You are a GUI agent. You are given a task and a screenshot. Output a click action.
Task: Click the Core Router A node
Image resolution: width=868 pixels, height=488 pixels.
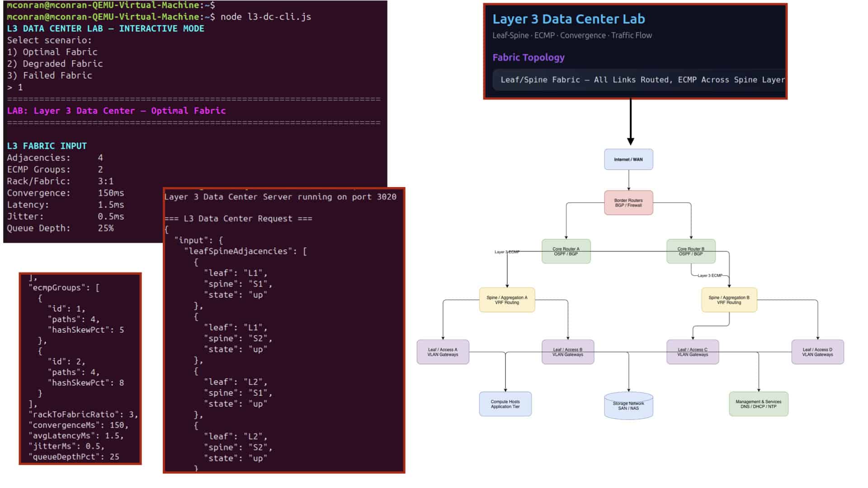[x=566, y=251]
